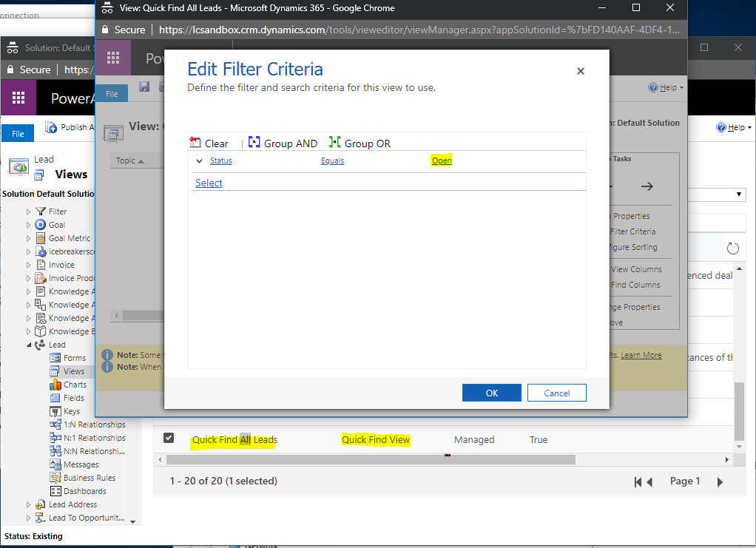Uncheck the Quick Find All Leads row checkbox
This screenshot has width=756, height=548.
(168, 438)
